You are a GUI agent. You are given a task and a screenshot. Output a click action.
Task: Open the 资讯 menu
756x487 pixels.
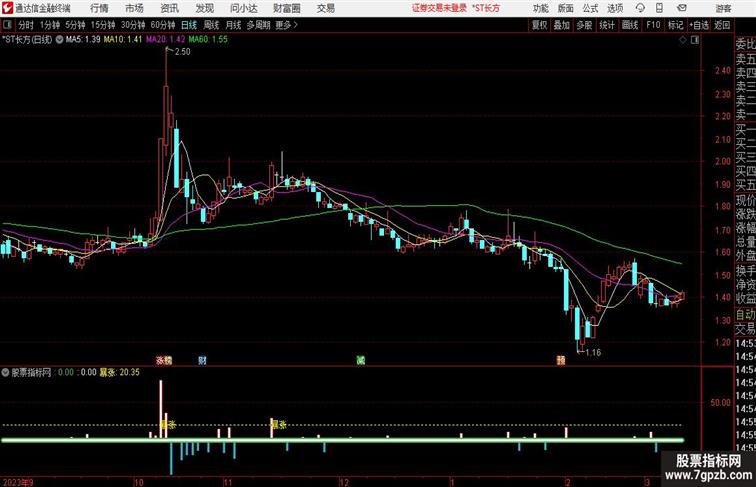pyautogui.click(x=169, y=8)
